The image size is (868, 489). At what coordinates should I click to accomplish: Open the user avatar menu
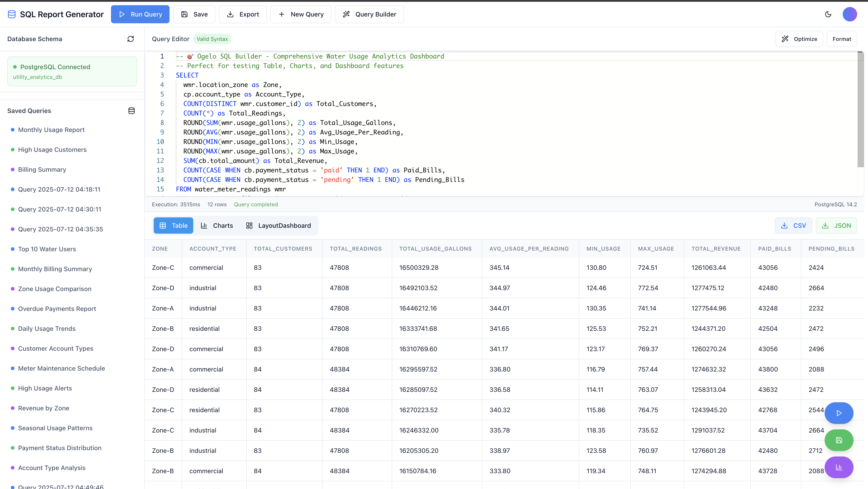tap(849, 14)
